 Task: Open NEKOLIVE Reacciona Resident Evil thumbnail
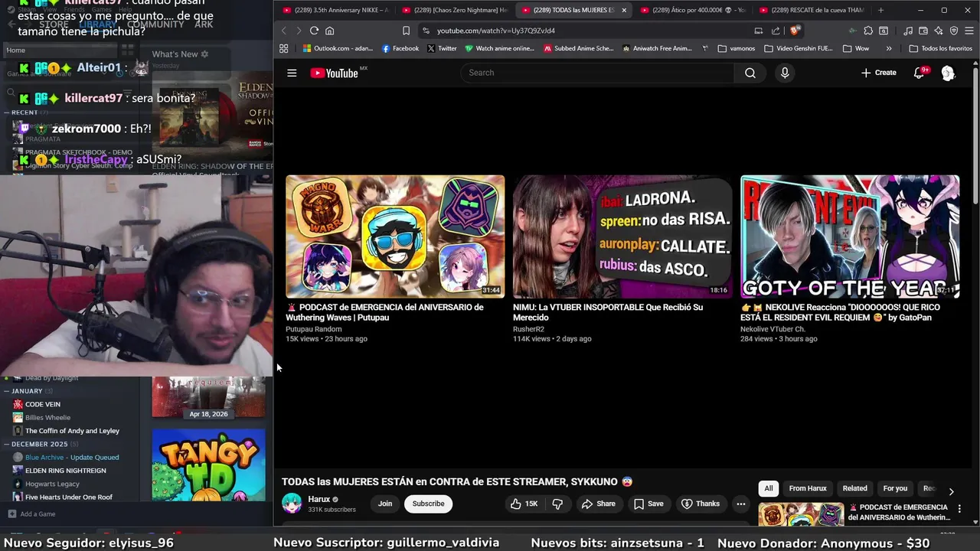[850, 236]
